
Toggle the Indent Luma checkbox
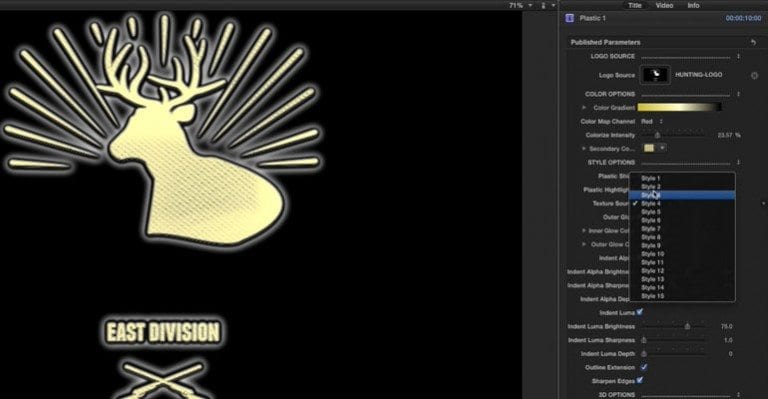pyautogui.click(x=640, y=312)
